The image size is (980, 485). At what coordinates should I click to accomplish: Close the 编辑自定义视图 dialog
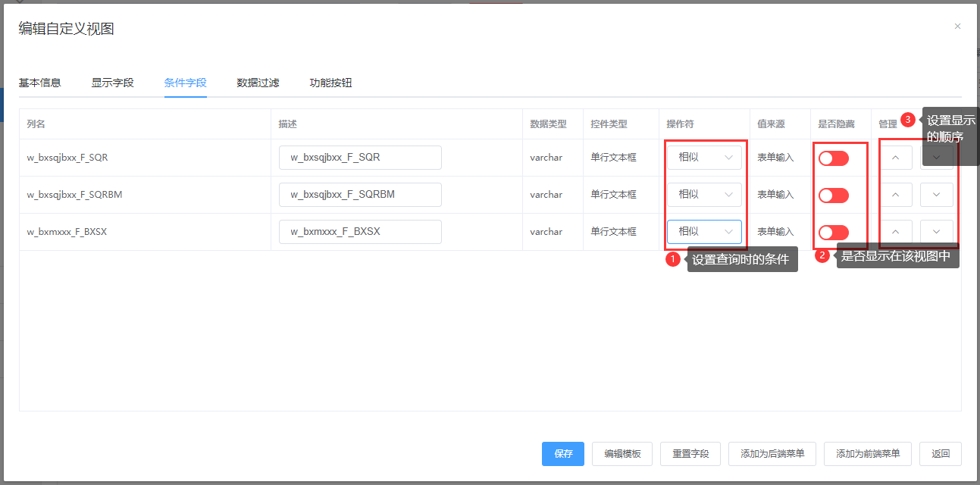click(x=957, y=27)
